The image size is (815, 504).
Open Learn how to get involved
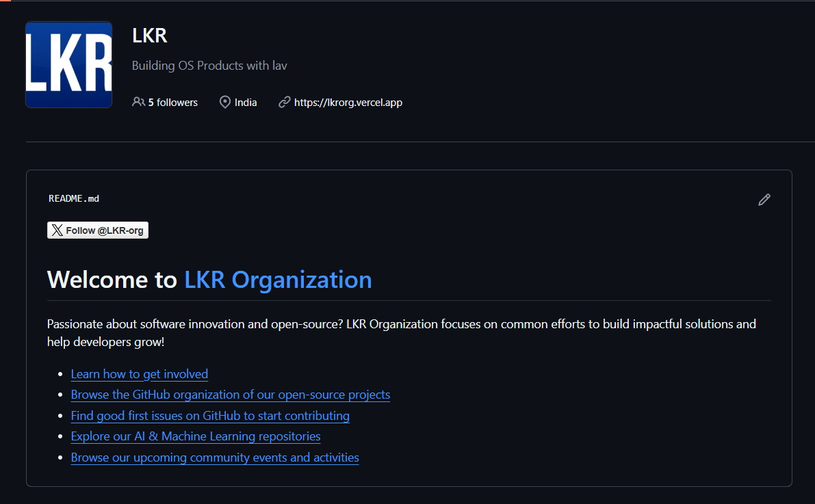140,374
